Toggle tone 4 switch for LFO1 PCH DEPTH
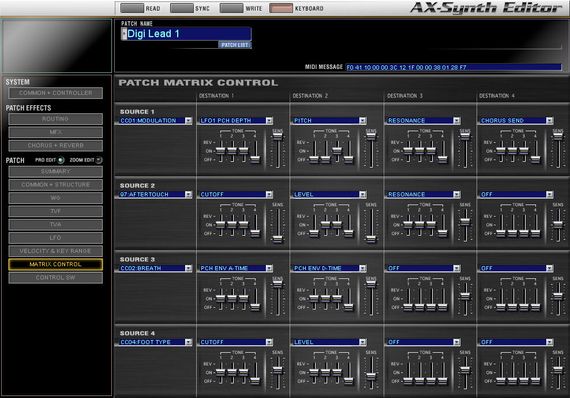The image size is (570, 398). point(255,159)
